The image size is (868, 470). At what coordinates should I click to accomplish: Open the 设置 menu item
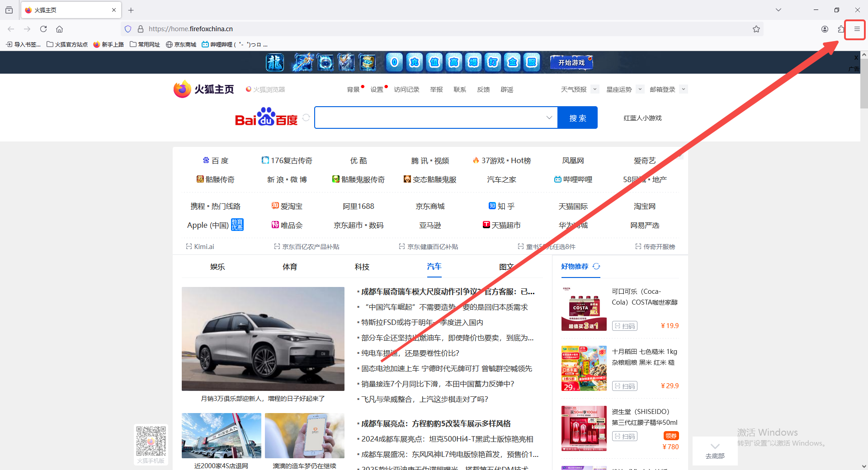click(377, 89)
